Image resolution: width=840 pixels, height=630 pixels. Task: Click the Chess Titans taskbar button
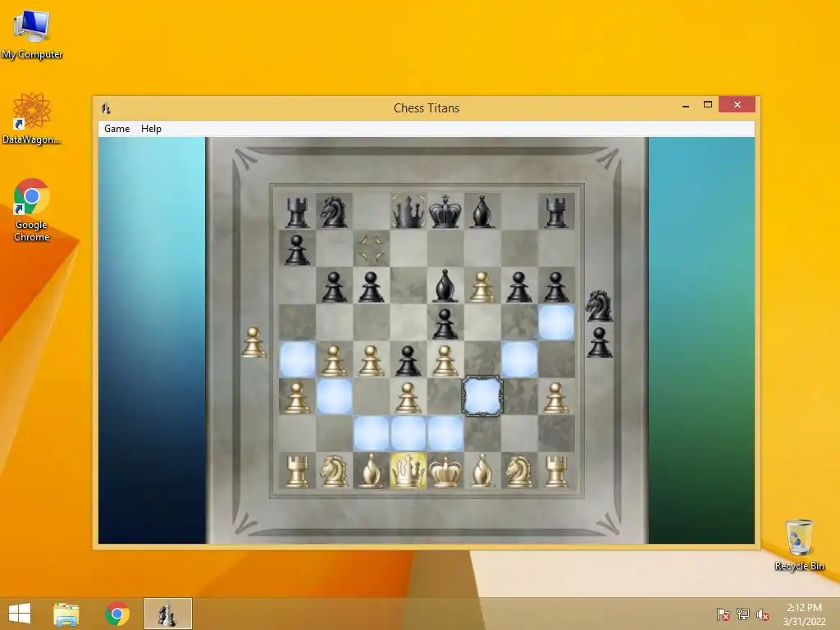point(167,614)
